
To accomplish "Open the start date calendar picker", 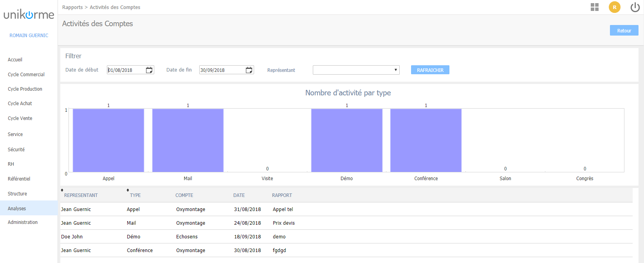I will [x=149, y=70].
